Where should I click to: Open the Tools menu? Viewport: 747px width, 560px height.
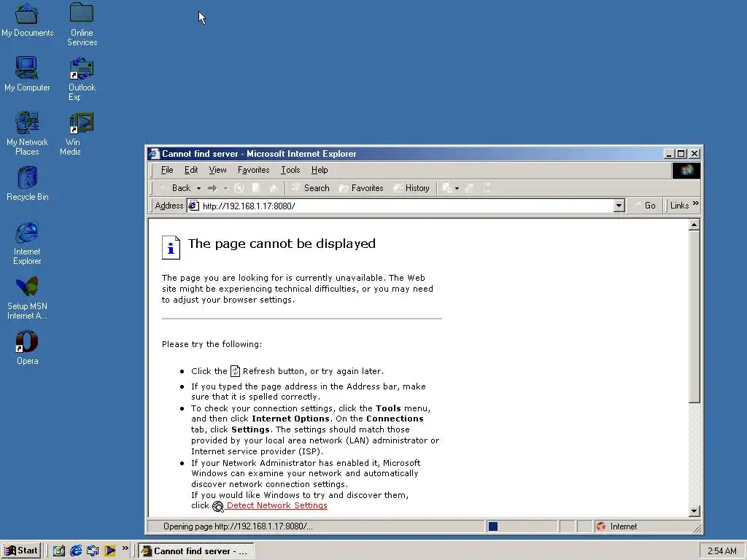pyautogui.click(x=290, y=170)
